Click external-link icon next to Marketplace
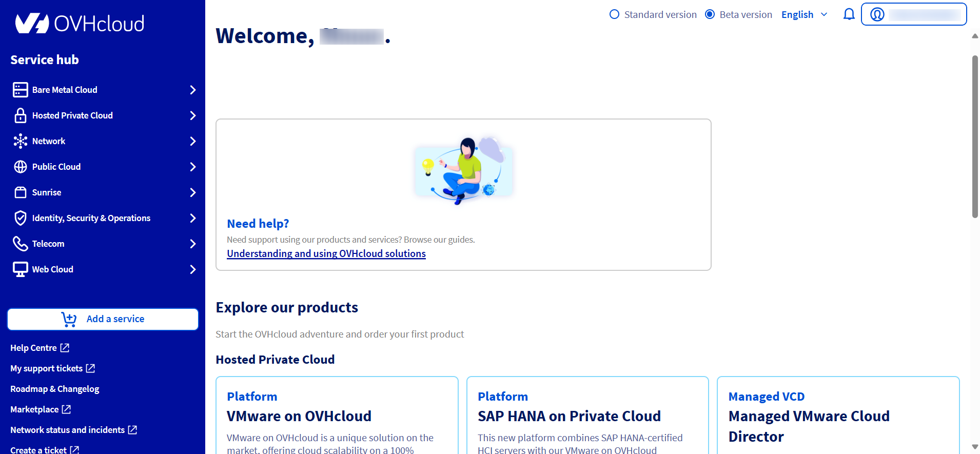Viewport: 980px width, 454px height. tap(66, 409)
